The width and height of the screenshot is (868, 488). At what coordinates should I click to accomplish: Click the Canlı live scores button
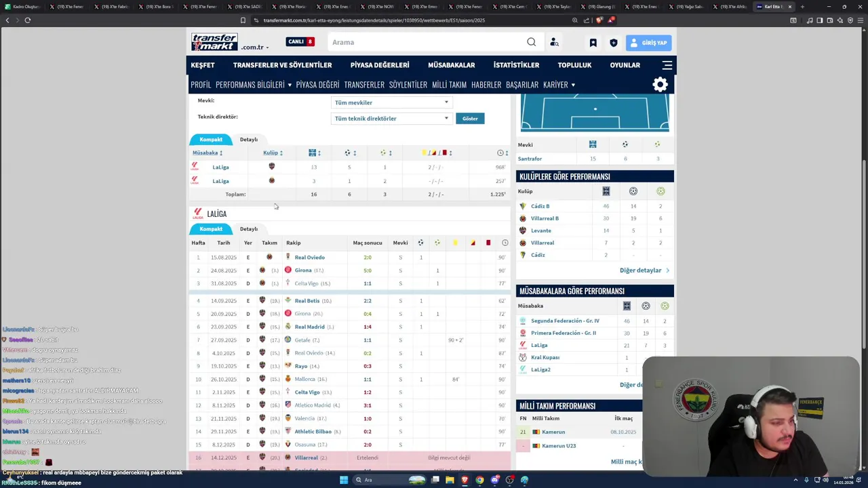(x=300, y=42)
